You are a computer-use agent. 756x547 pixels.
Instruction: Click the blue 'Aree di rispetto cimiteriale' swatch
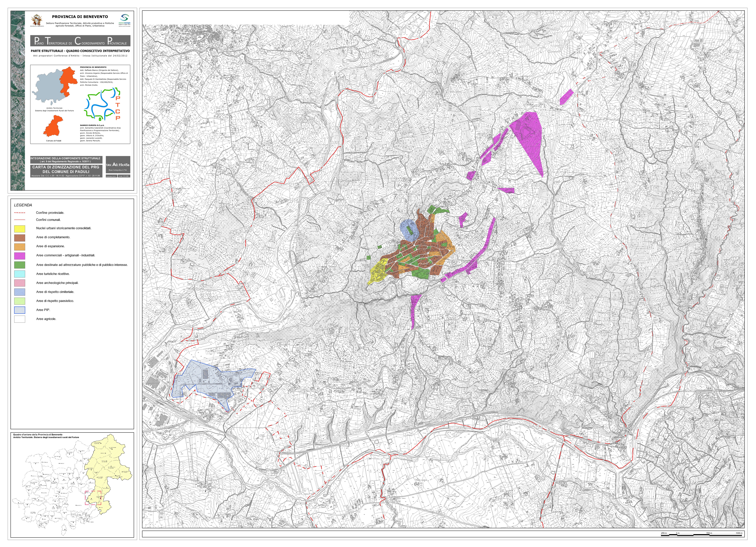coord(20,292)
